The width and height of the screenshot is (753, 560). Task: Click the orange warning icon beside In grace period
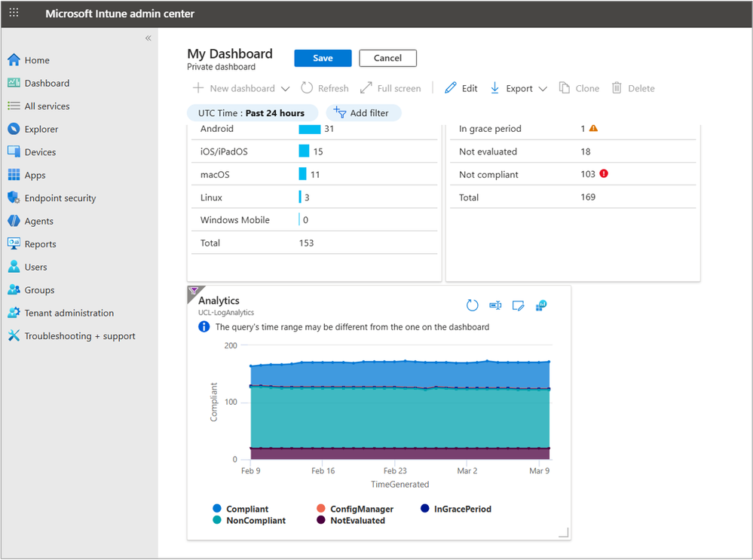593,128
